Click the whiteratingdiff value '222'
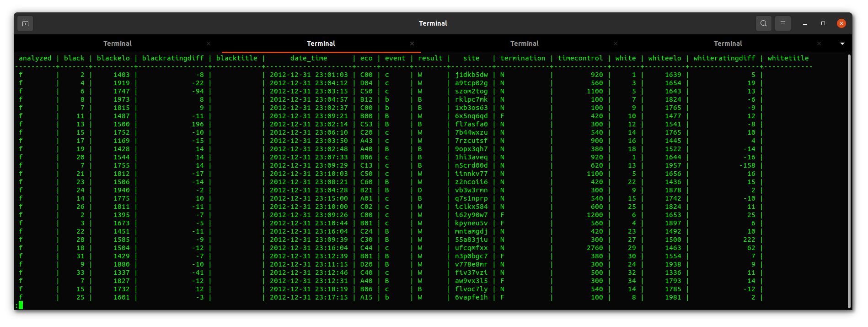Image resolution: width=868 pixels, height=327 pixels. pos(749,240)
